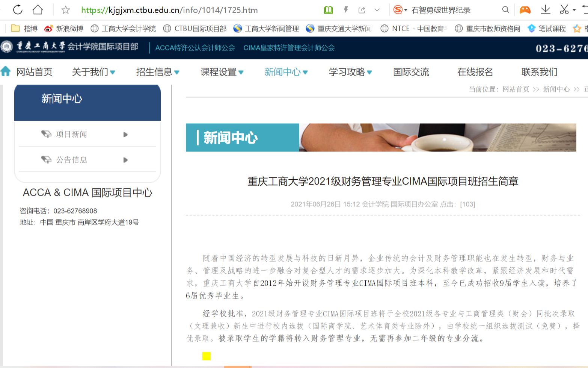Open the share page icon
Screen dimensions: 588x368
[x=362, y=9]
